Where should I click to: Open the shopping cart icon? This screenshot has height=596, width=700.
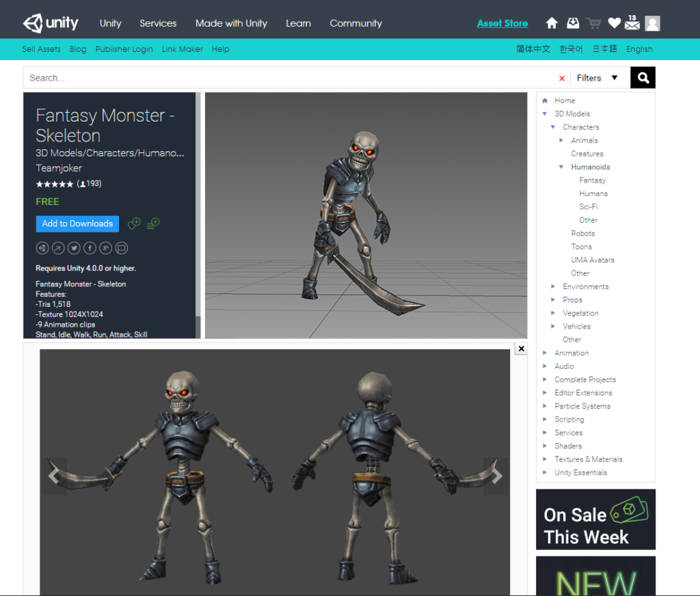point(593,23)
